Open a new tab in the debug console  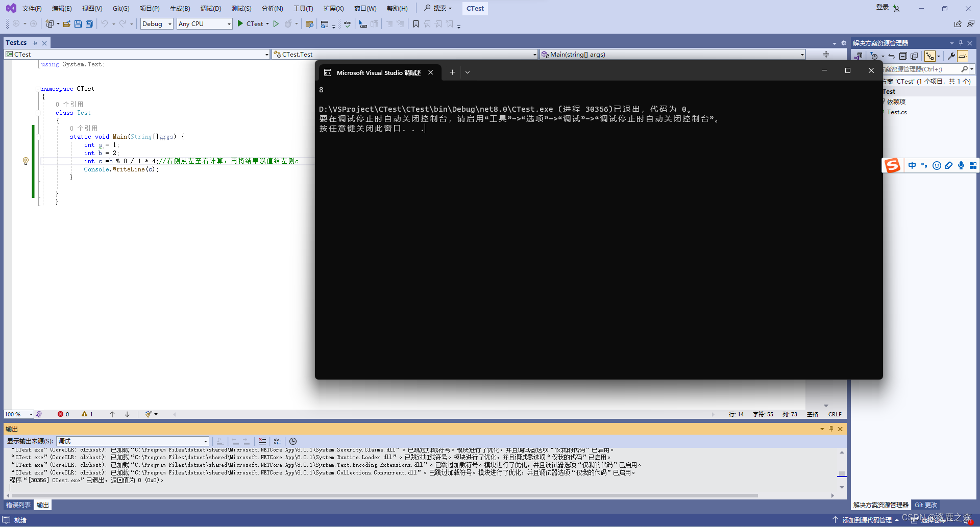[452, 72]
